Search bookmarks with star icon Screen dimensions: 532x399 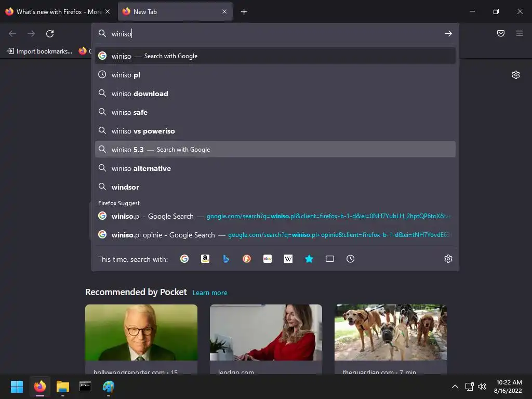pos(309,259)
